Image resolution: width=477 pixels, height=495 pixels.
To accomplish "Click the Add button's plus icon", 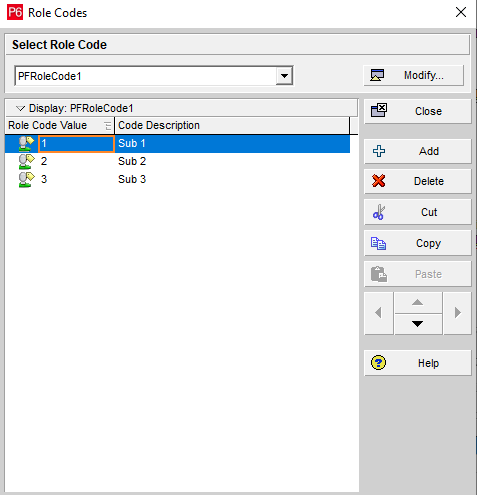I will (x=379, y=151).
